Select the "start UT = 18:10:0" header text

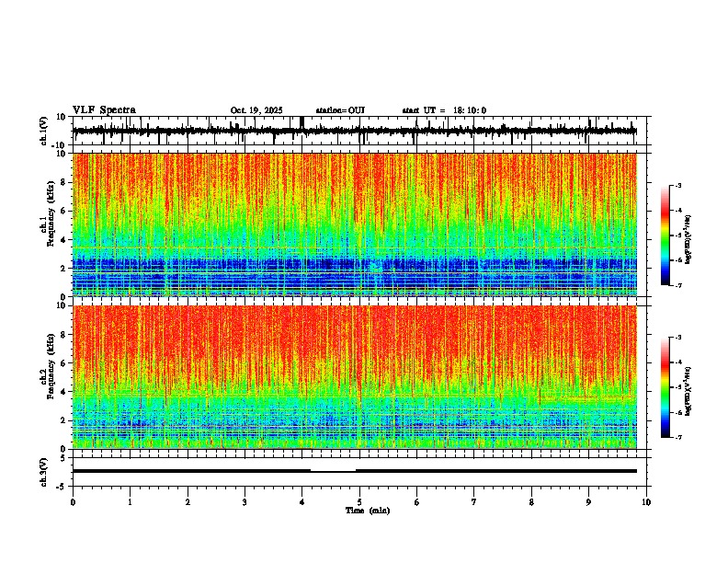(x=444, y=110)
